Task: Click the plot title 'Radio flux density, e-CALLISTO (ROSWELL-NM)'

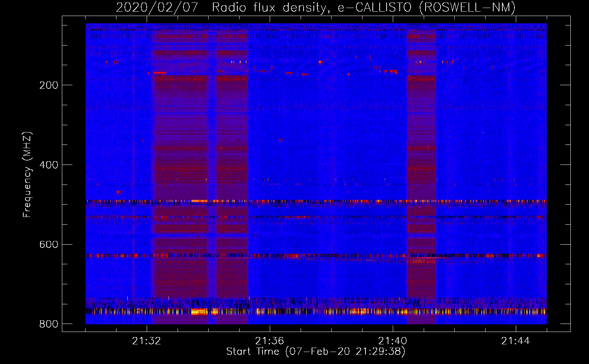Action: click(364, 7)
